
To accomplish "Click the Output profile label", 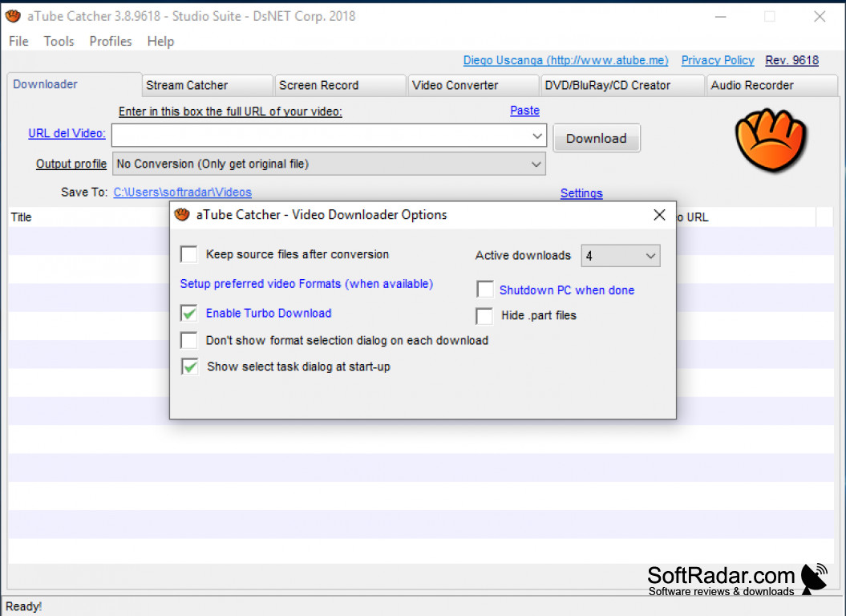I will [x=71, y=164].
